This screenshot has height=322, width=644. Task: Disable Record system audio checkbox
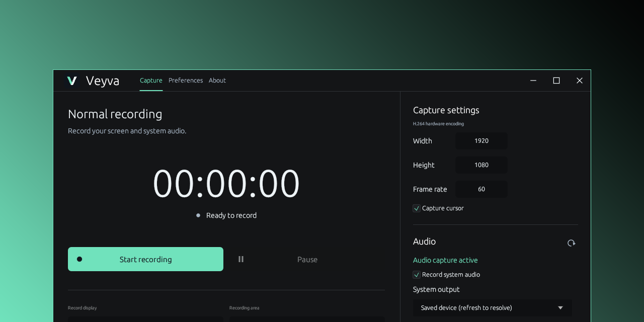coord(417,275)
